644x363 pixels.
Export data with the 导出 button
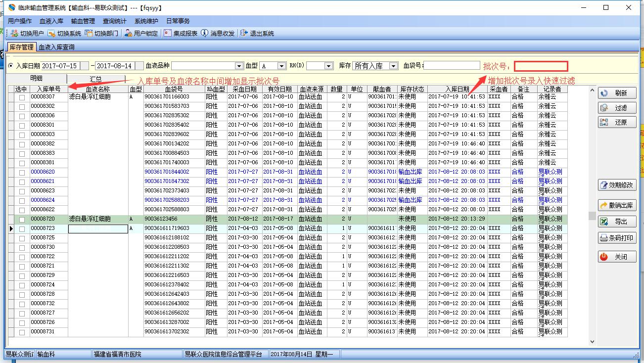coord(617,222)
